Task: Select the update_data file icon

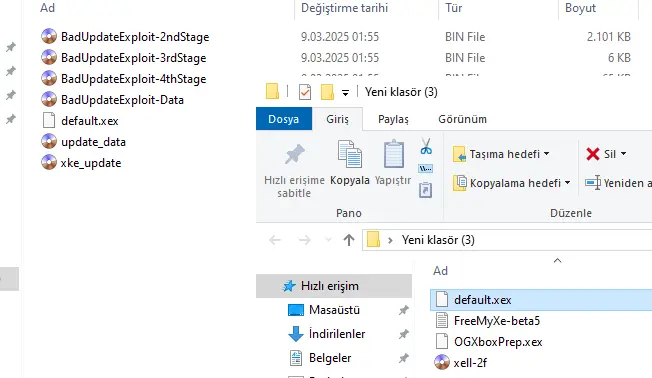Action: click(x=49, y=141)
